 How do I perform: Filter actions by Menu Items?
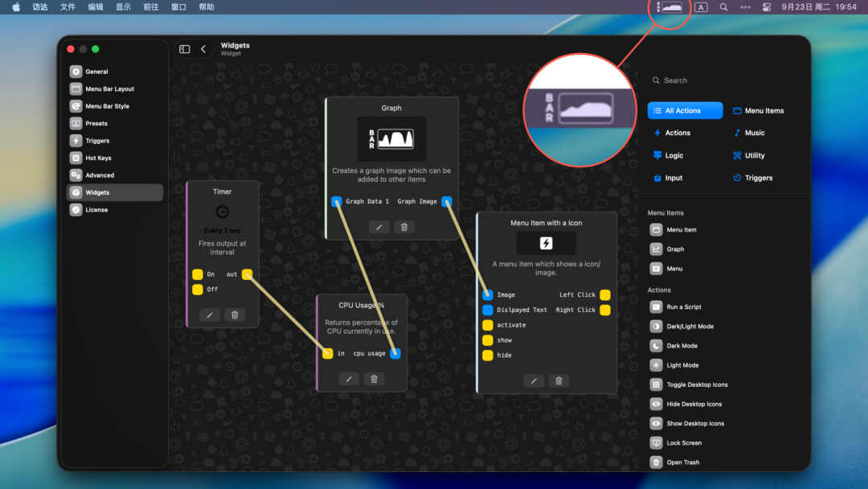coord(759,111)
